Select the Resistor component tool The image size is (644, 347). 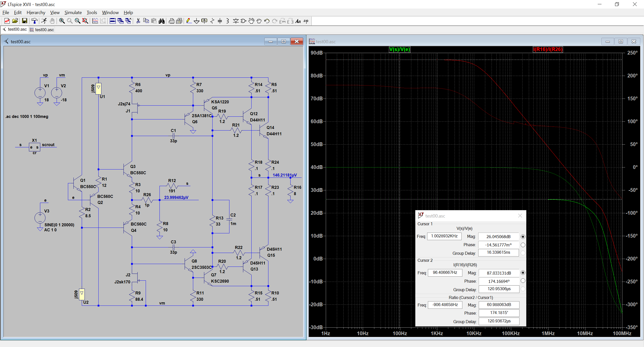point(212,21)
